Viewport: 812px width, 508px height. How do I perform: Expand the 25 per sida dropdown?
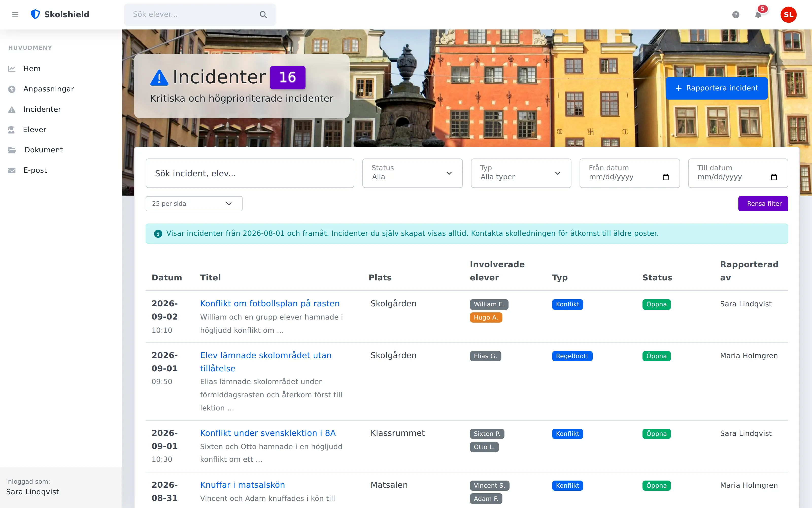pos(194,204)
